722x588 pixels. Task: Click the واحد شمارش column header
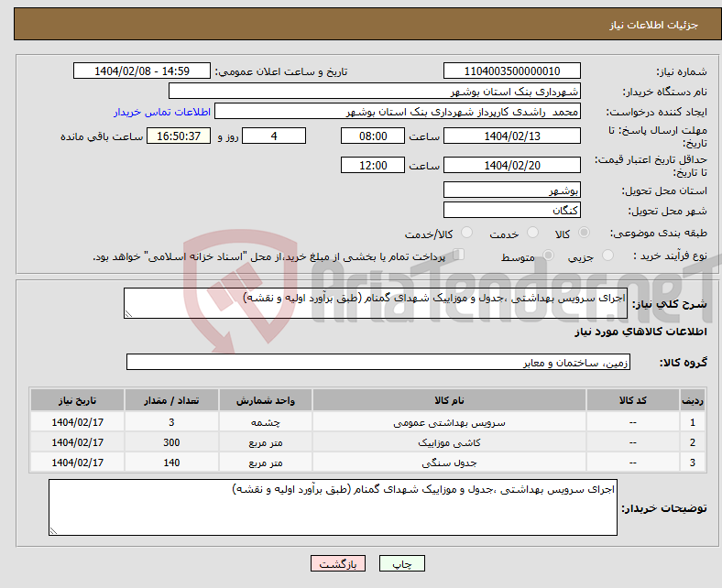266,400
